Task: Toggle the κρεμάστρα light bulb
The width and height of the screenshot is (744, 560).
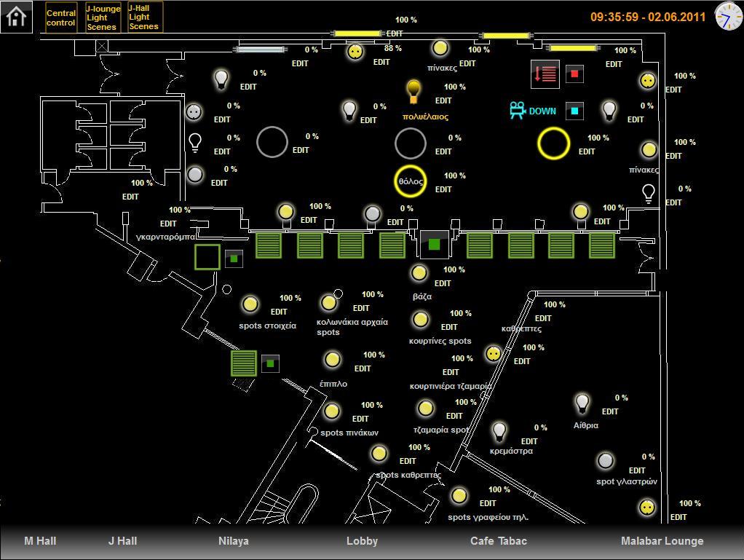Action: tap(499, 431)
